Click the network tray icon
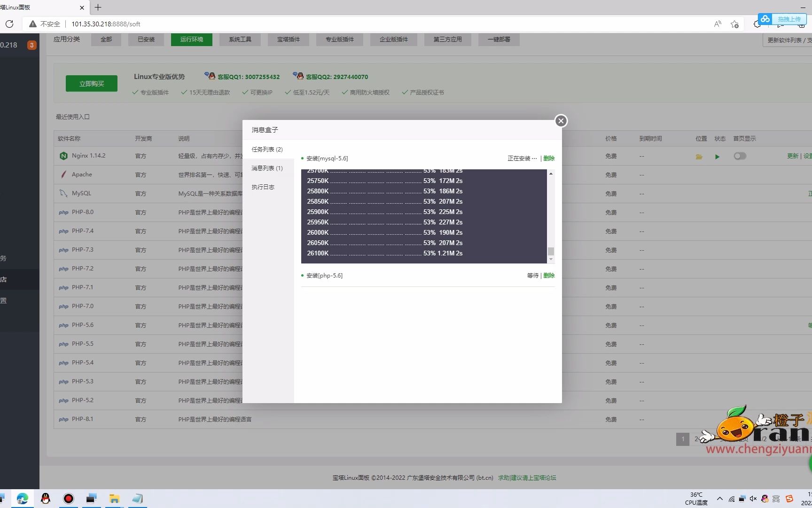 click(732, 499)
